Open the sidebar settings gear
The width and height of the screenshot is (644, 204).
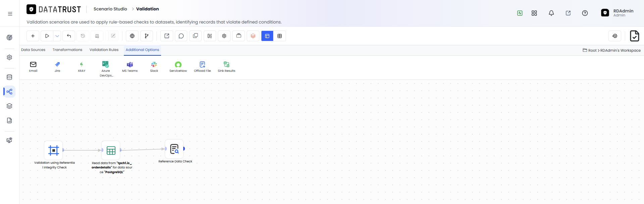[9, 57]
